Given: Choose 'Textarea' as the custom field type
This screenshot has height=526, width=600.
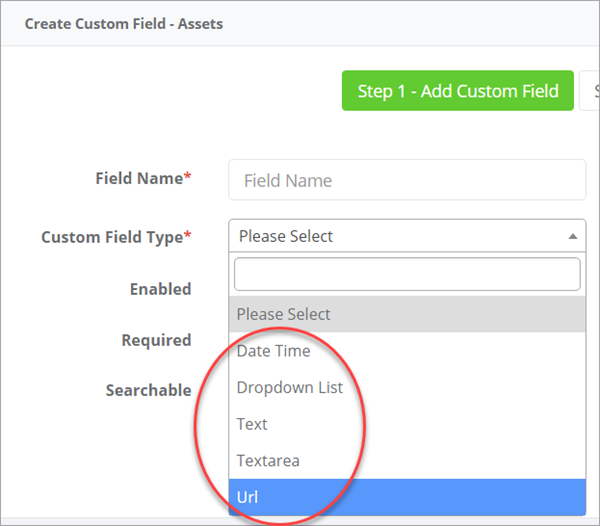Looking at the screenshot, I should [x=268, y=461].
